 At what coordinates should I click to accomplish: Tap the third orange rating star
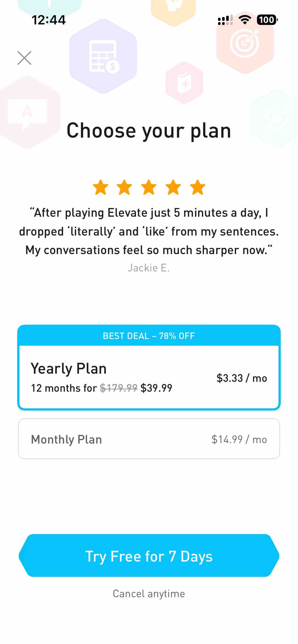click(x=149, y=187)
